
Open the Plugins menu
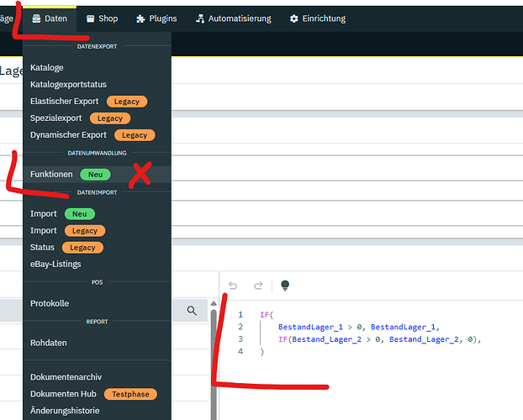click(x=156, y=18)
